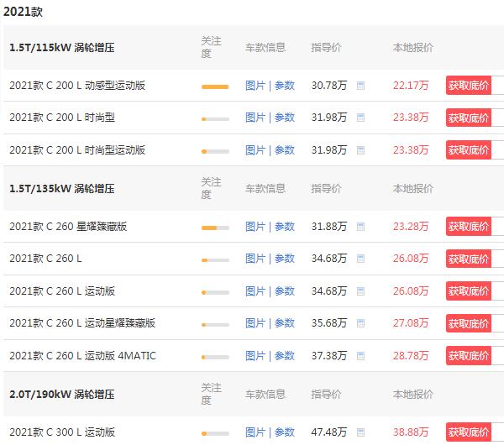Select model name 2021款 C 260 L
The height and width of the screenshot is (445, 504).
45,259
